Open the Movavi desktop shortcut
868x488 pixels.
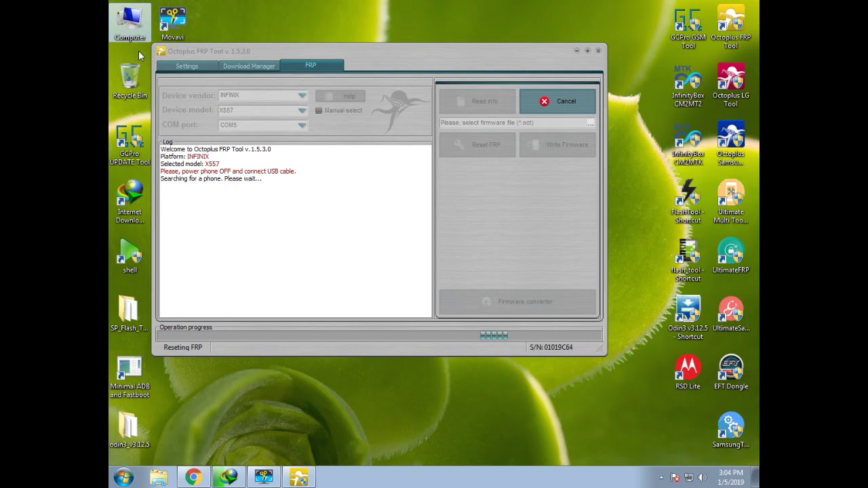[x=172, y=23]
